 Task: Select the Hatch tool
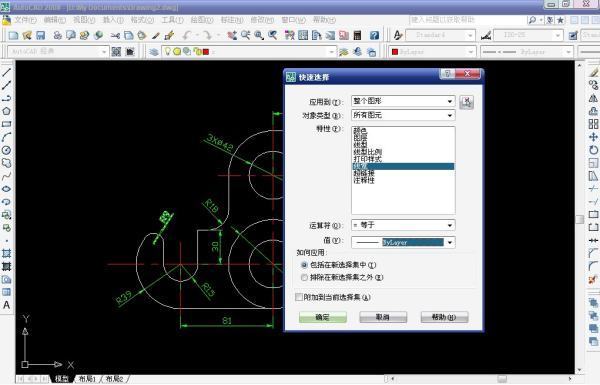coord(7,253)
